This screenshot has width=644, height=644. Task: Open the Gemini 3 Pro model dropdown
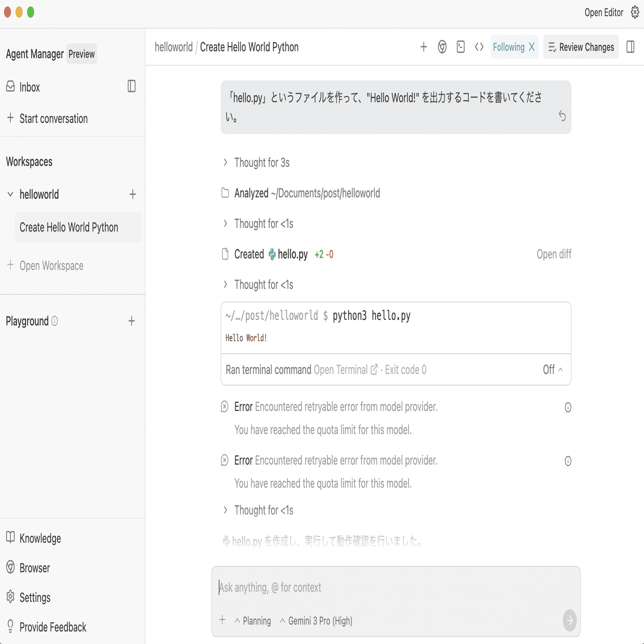(x=316, y=621)
